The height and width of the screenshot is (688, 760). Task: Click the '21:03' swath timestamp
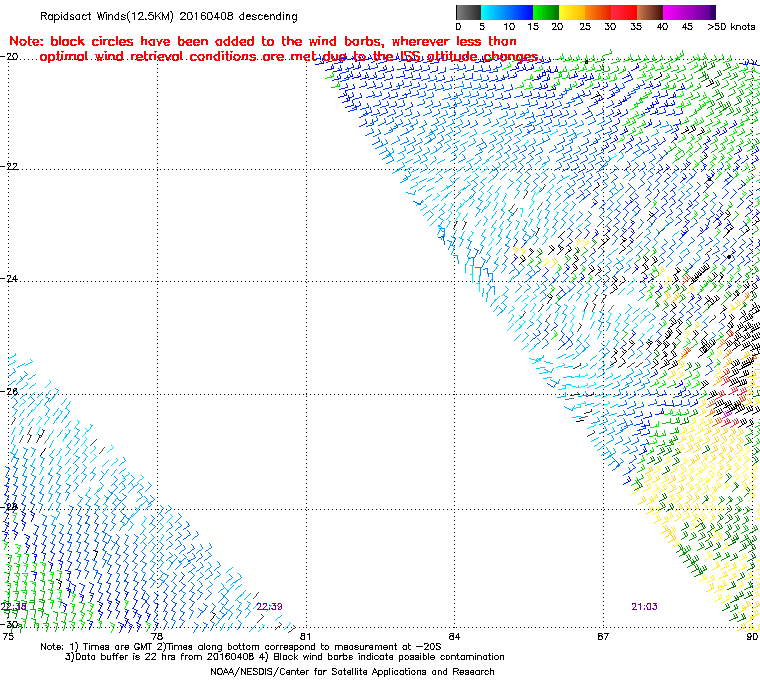tap(644, 607)
